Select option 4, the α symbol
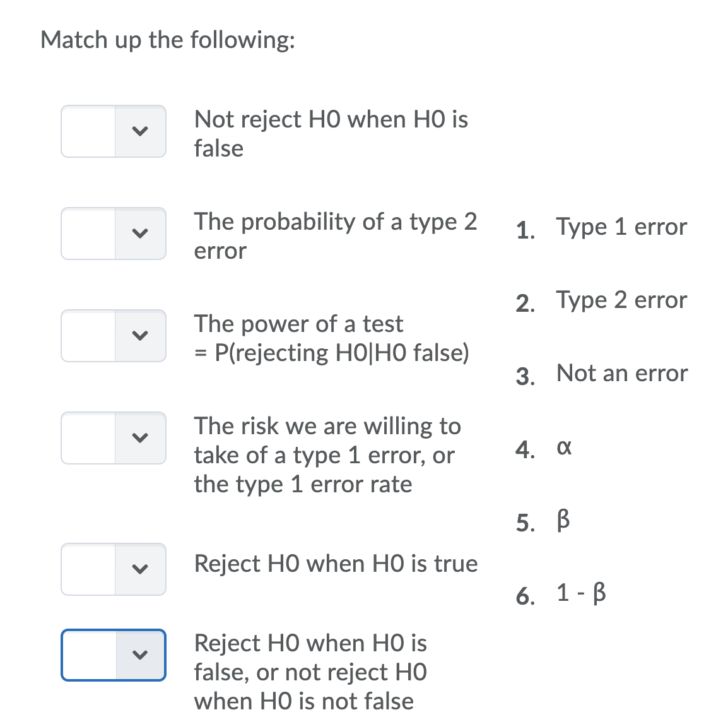Screen dimensions: 728x722 point(565,447)
